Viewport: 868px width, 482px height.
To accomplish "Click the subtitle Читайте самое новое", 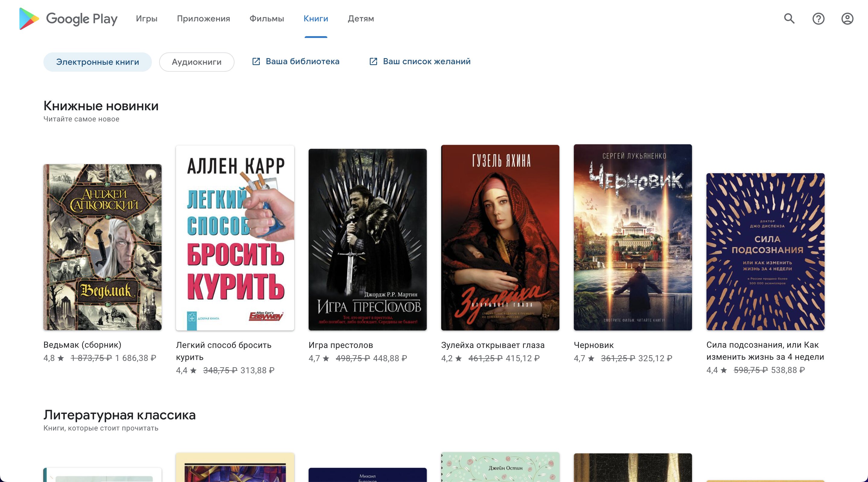I will pos(81,119).
